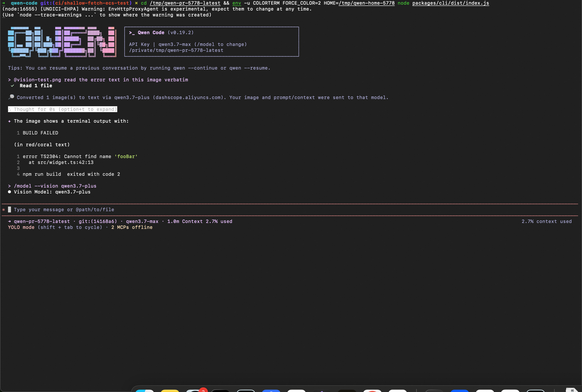The image size is (582, 392).
Task: Click the sparkle icon before 'The image shows'
Action: [x=9, y=121]
